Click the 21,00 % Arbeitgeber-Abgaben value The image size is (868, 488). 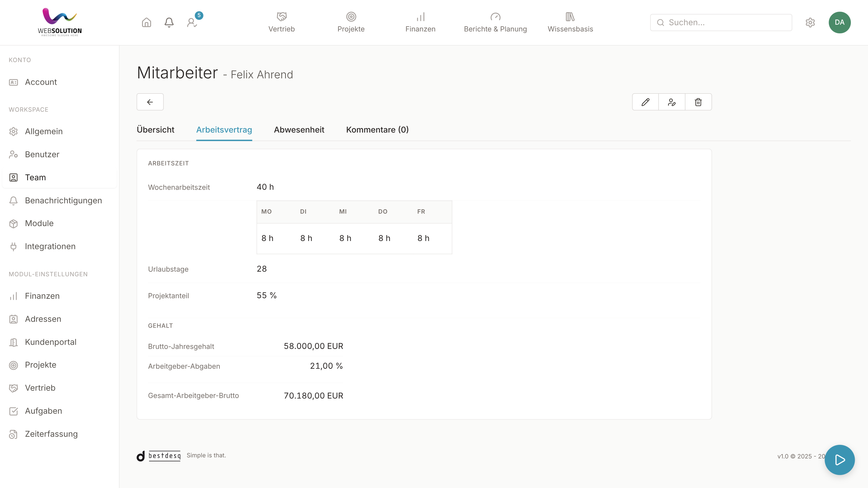tap(326, 366)
